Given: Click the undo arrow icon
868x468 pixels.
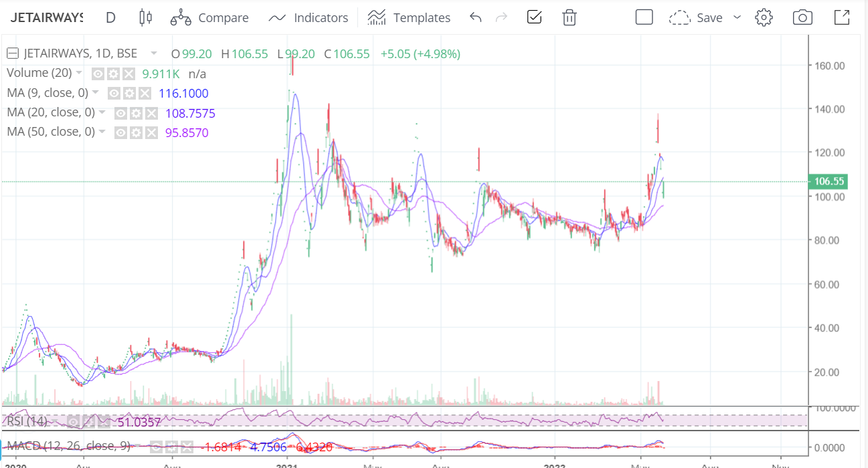Looking at the screenshot, I should pos(476,17).
